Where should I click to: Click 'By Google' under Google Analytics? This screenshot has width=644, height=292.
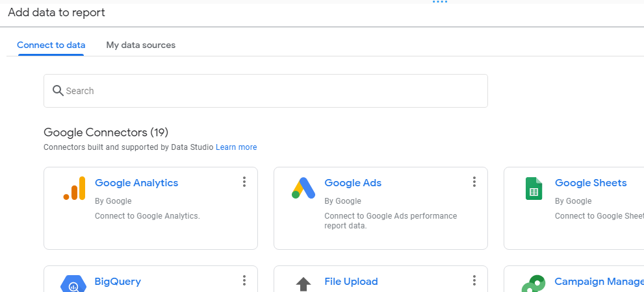tap(113, 201)
